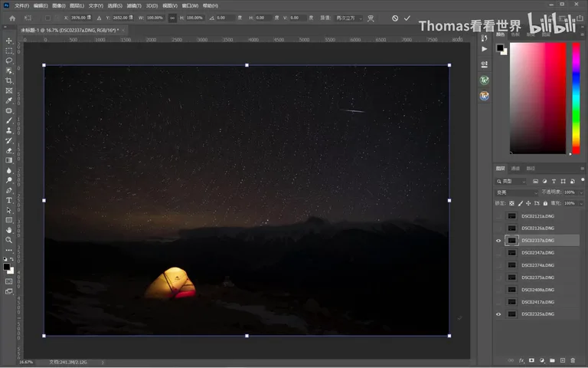588x368 pixels.
Task: Lock all for the layer
Action: tap(545, 203)
